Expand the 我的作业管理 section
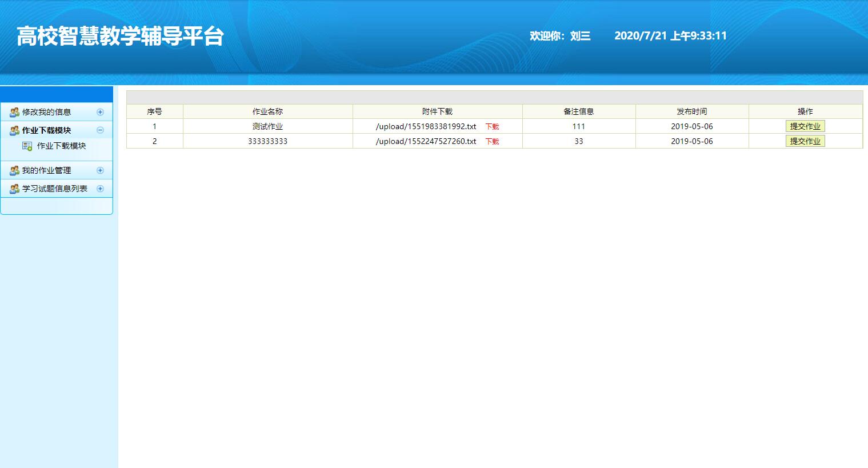The width and height of the screenshot is (868, 468). pyautogui.click(x=101, y=170)
